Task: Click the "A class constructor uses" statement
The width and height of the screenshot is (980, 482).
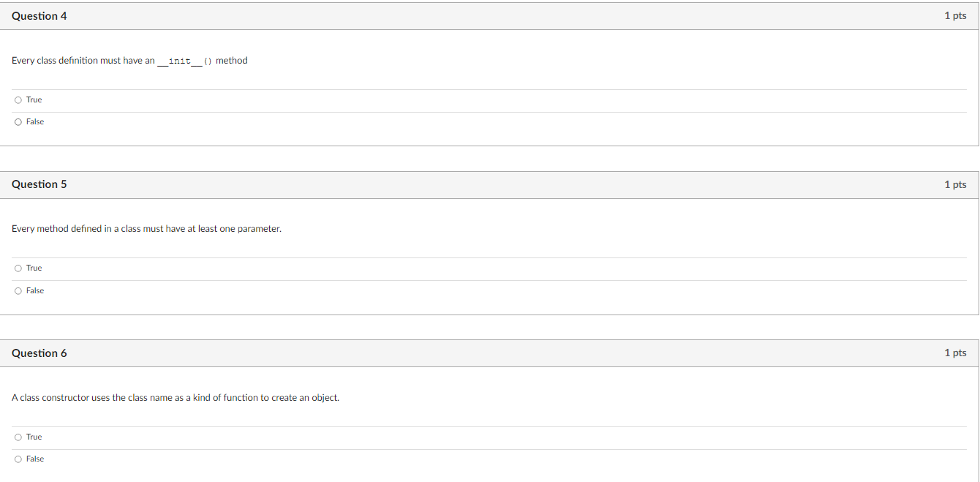Action: coord(176,398)
